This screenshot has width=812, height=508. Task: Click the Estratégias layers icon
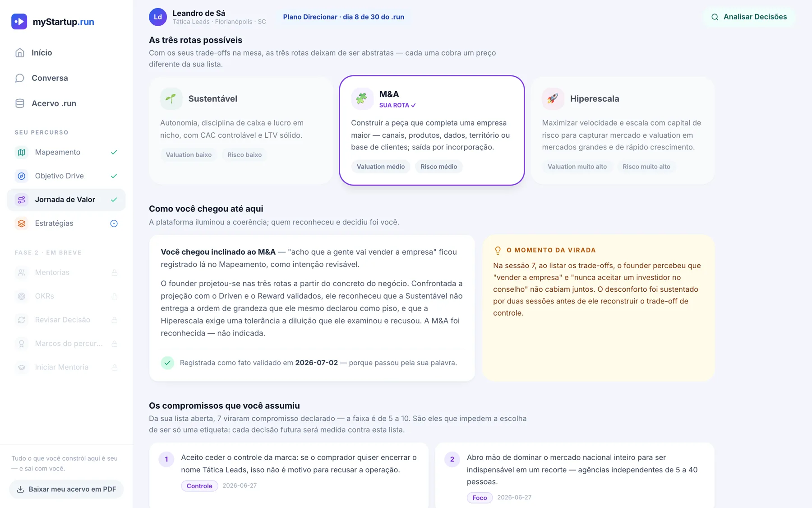click(21, 224)
